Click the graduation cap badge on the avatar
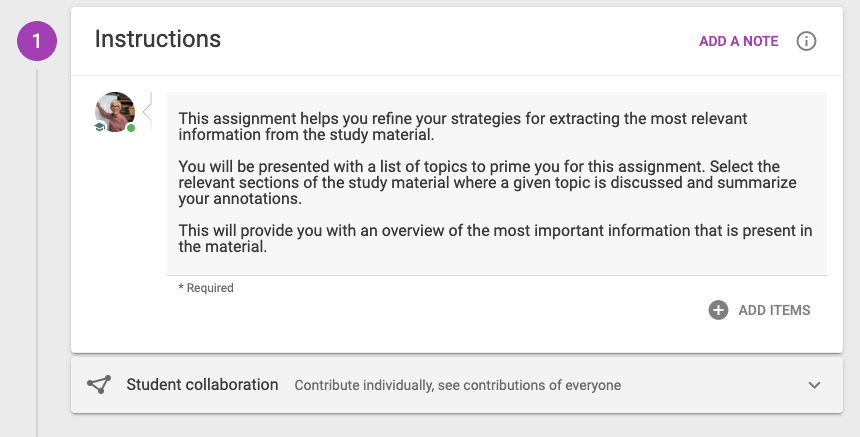This screenshot has height=437, width=860. click(100, 127)
